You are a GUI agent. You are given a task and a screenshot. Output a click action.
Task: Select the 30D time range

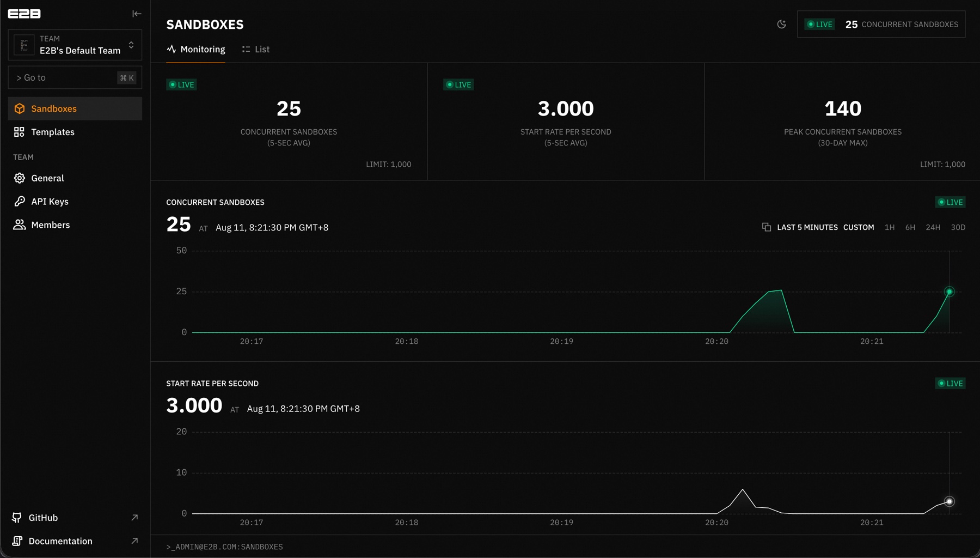[x=958, y=227]
